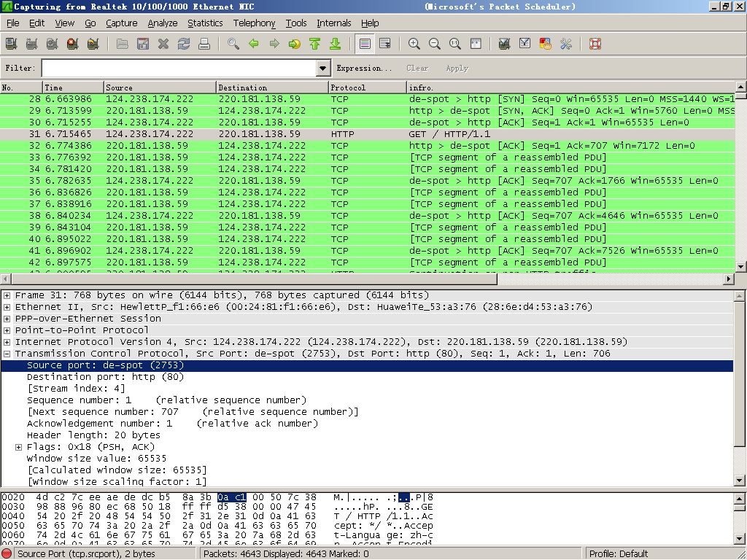The image size is (747, 560).
Task: Expand the Flags: 0x18 node
Action: click(18, 447)
